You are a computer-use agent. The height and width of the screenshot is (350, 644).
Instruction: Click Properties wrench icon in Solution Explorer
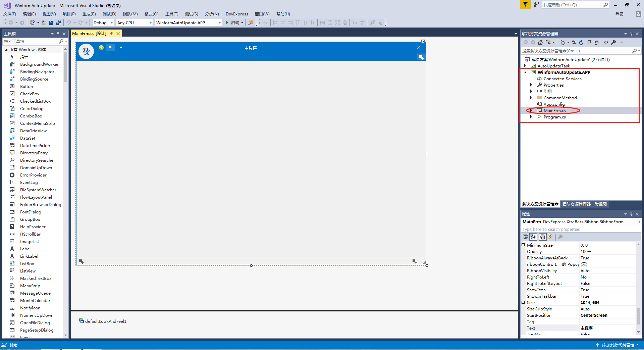(613, 42)
